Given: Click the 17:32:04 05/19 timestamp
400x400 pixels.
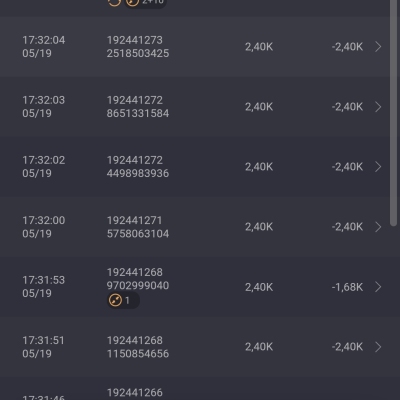Looking at the screenshot, I should click(44, 47).
